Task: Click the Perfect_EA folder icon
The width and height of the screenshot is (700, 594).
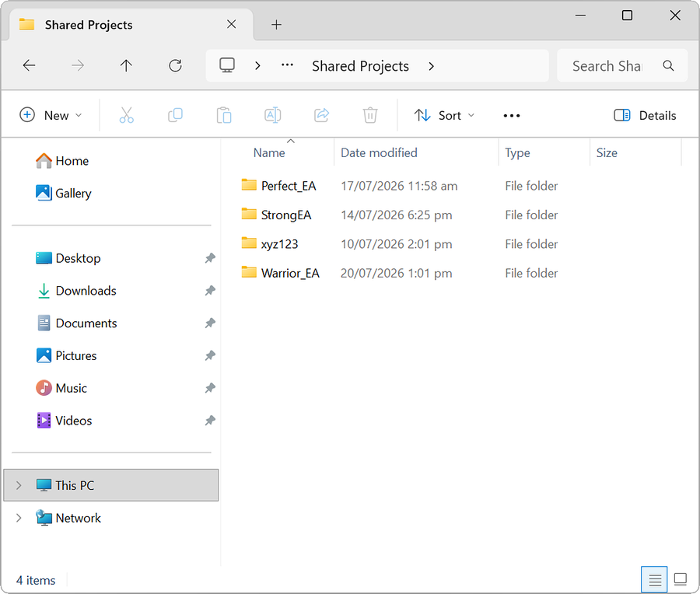Action: (249, 185)
